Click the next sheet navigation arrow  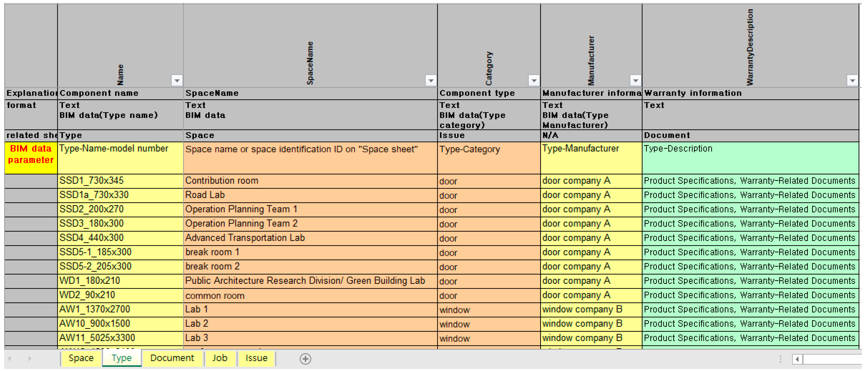(30, 359)
